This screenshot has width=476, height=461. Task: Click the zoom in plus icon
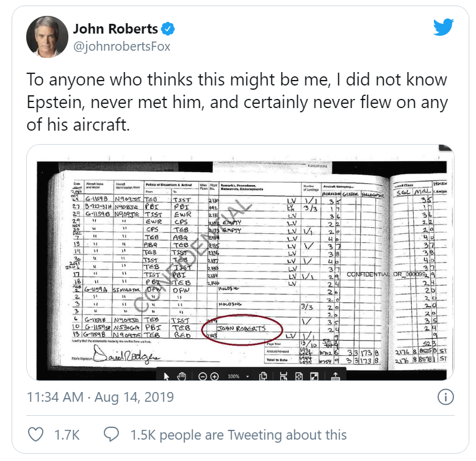click(215, 376)
